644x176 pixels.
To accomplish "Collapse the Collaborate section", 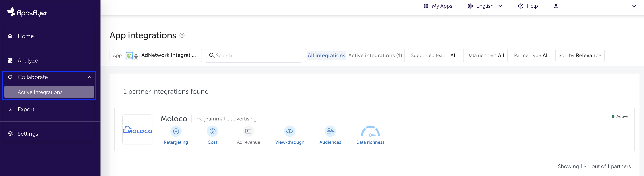I will pyautogui.click(x=90, y=77).
